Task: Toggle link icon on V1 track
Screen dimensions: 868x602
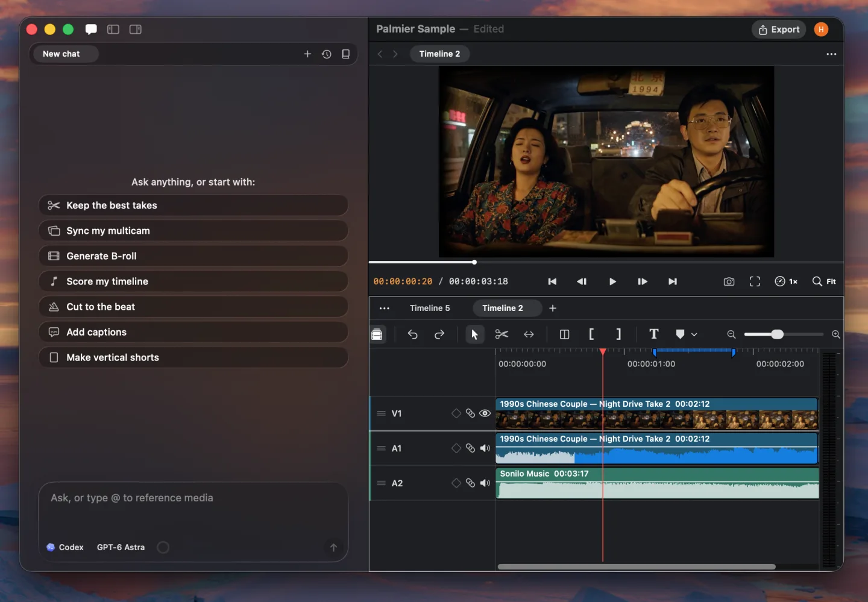Action: (471, 413)
